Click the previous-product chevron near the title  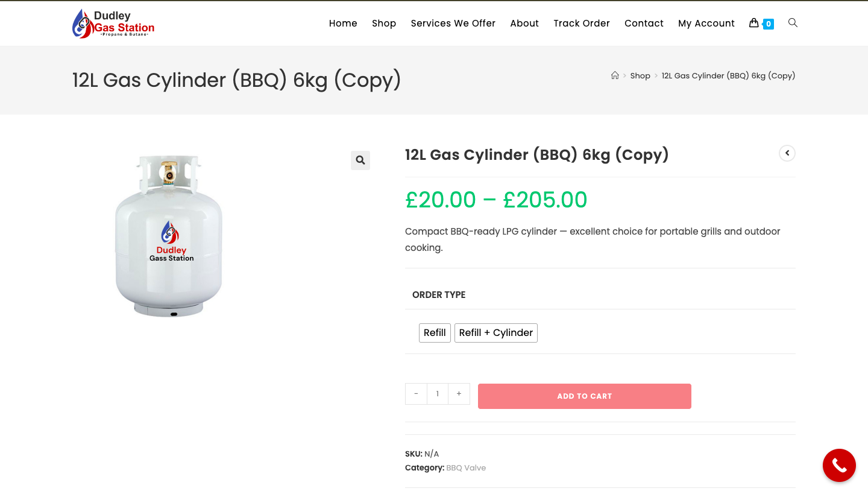(x=787, y=153)
